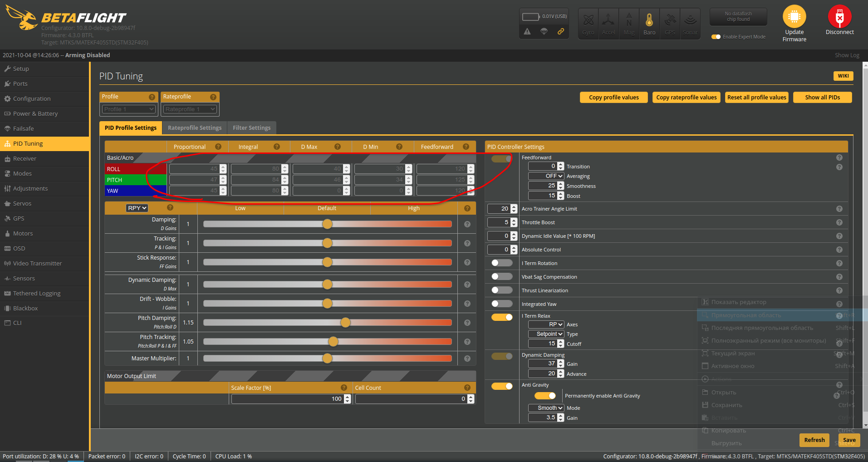Open the Setup sidebar page
Viewport: 868px width, 462px height.
pos(44,69)
